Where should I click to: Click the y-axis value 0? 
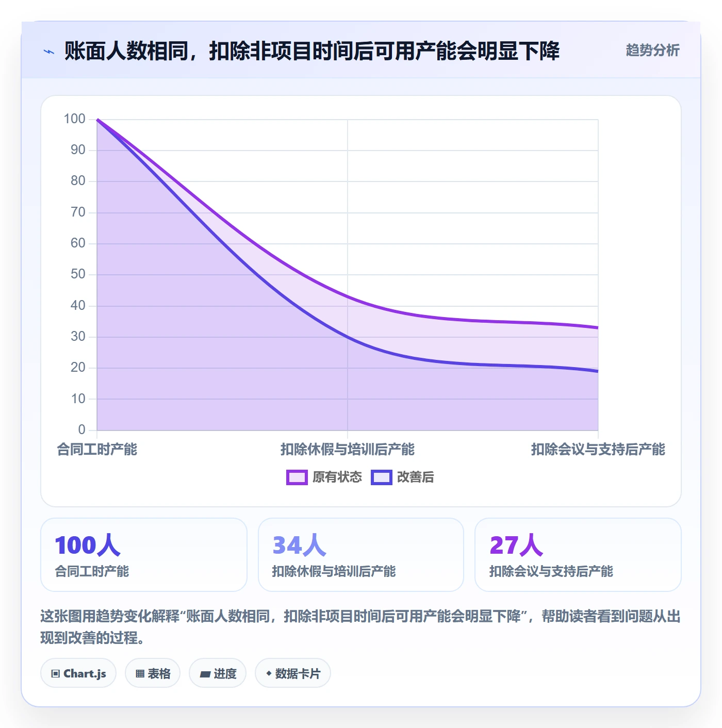click(x=81, y=429)
